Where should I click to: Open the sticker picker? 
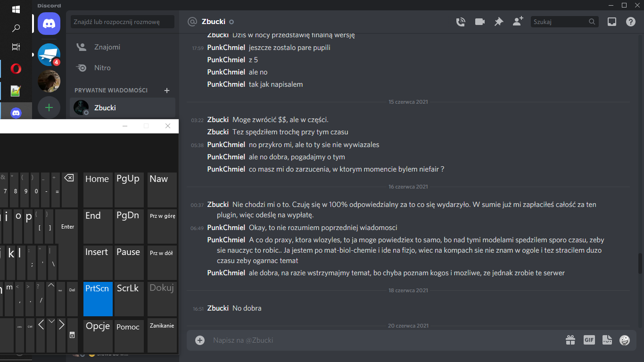tap(607, 340)
